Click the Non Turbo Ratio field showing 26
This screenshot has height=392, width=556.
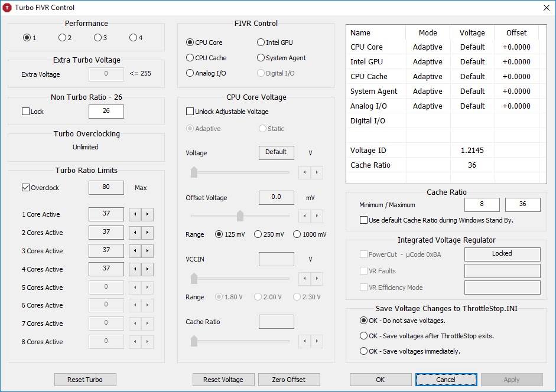pyautogui.click(x=106, y=112)
